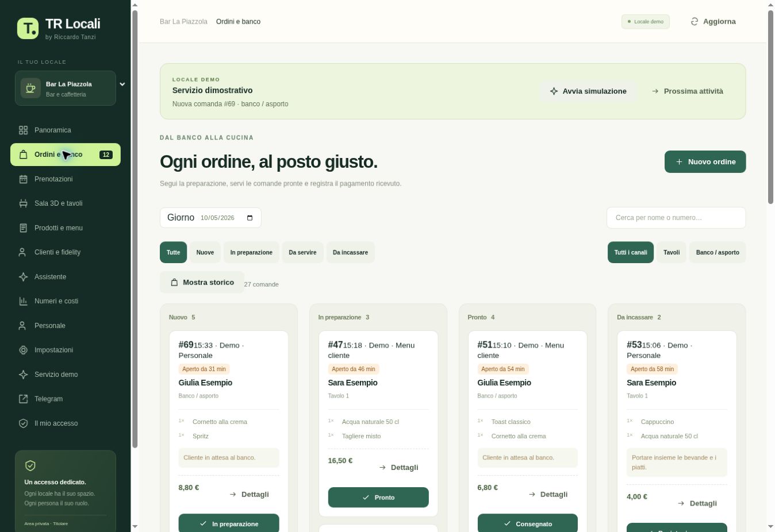Click the Telegram external link icon
This screenshot has height=532, width=775.
[x=23, y=399]
